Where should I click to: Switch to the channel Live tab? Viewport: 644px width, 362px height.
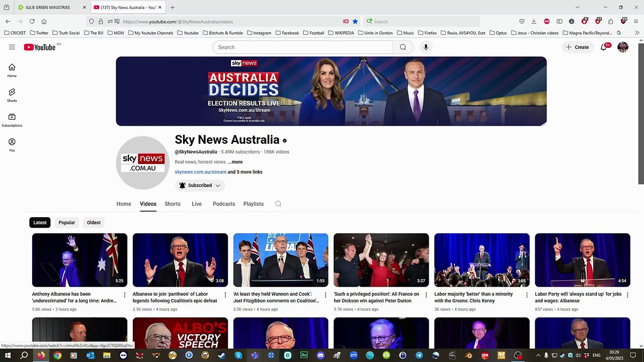[197, 204]
